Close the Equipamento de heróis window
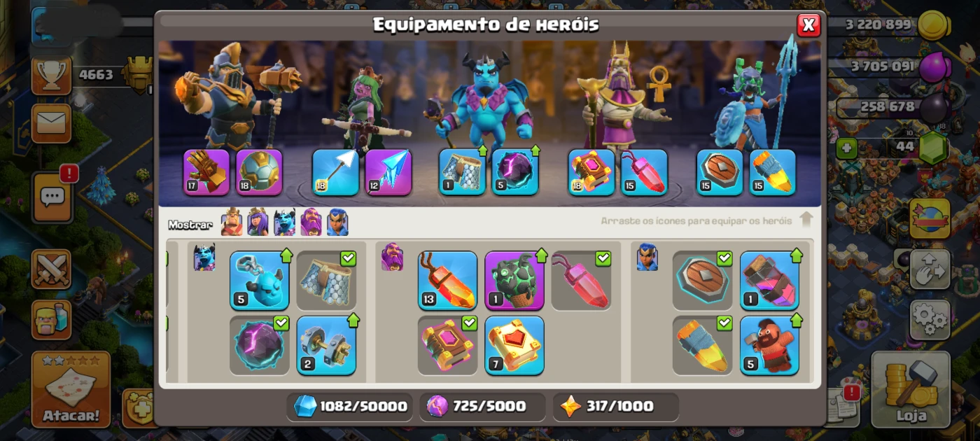Screen dimensions: 980x441 [x=808, y=25]
